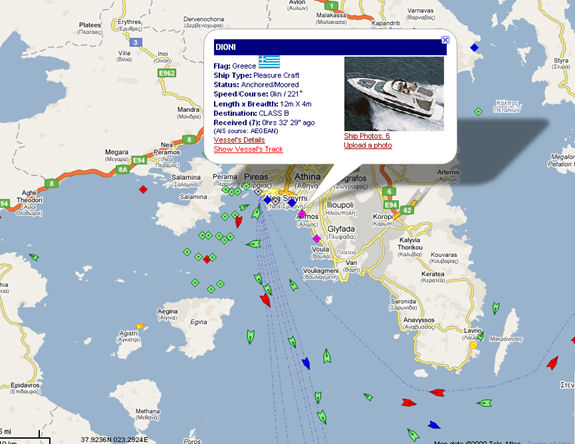Select blue ship marker on Pireas track lines
The width and height of the screenshot is (575, 444).
click(x=306, y=363)
